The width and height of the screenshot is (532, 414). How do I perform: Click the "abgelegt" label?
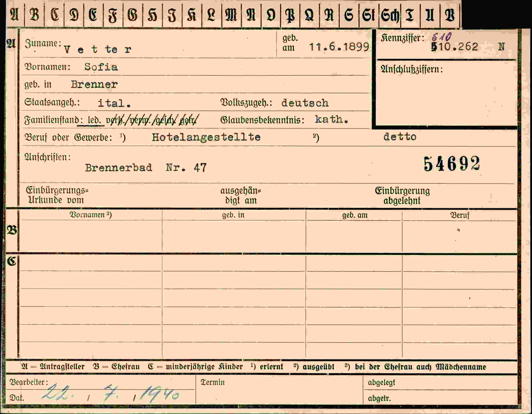(x=381, y=382)
